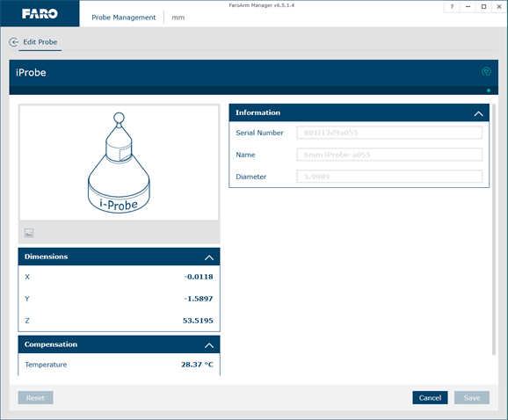Open the help question mark button
This screenshot has height=420, width=508.
[452, 6]
